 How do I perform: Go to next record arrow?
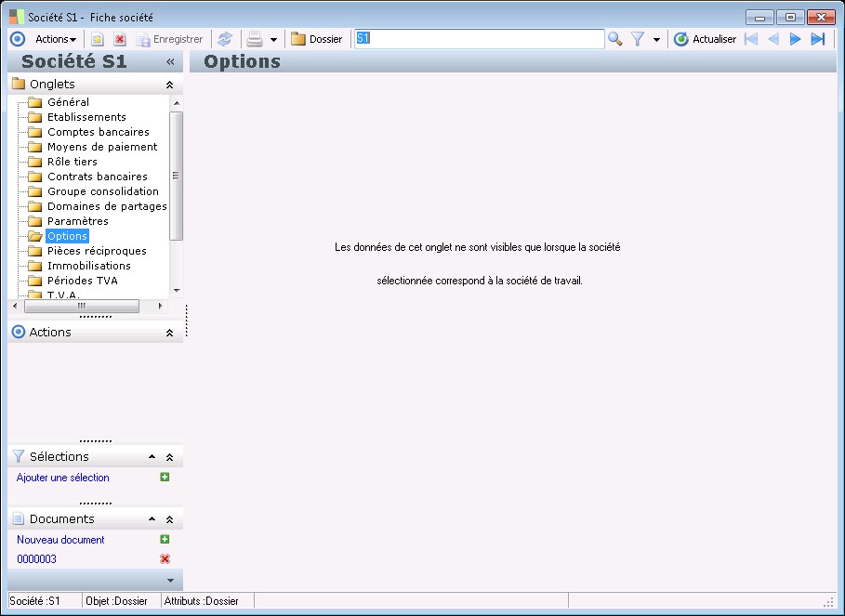click(x=795, y=39)
